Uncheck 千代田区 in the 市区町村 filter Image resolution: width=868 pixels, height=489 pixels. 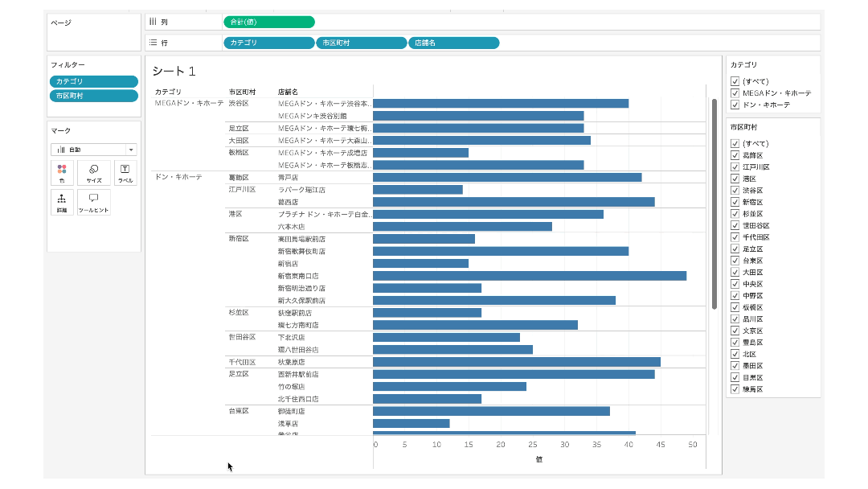(x=735, y=237)
